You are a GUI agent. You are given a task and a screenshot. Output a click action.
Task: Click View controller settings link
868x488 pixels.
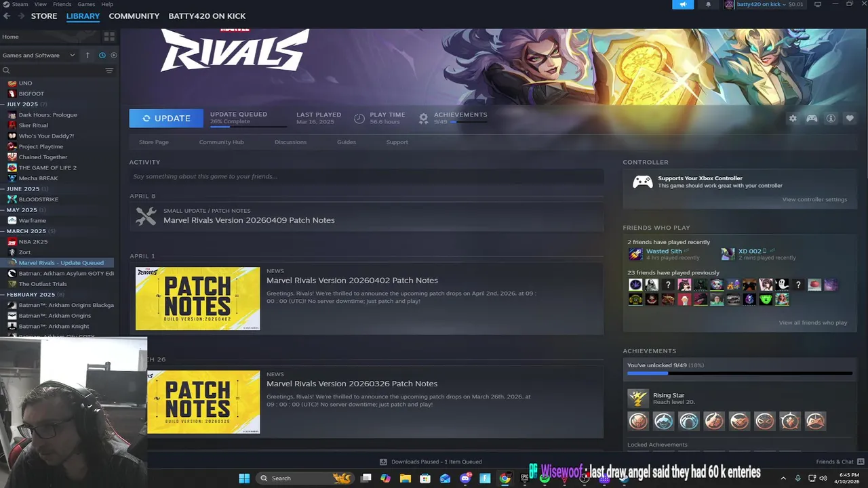814,199
